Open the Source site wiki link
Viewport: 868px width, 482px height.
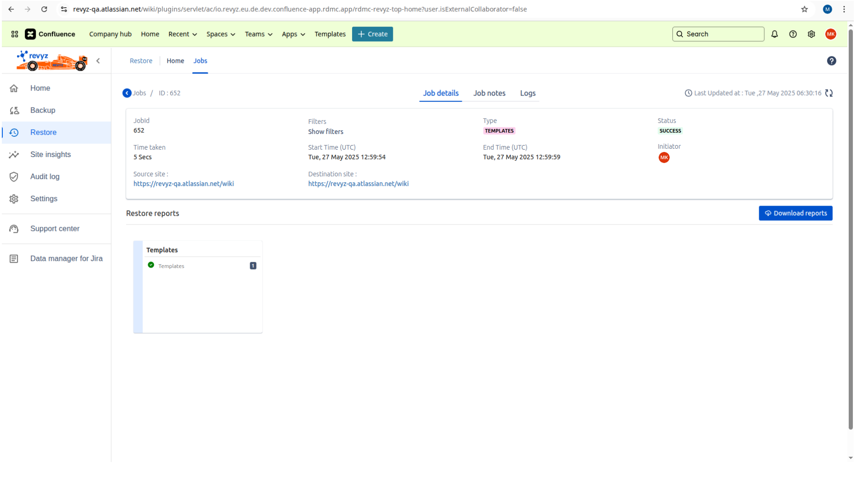tap(184, 184)
